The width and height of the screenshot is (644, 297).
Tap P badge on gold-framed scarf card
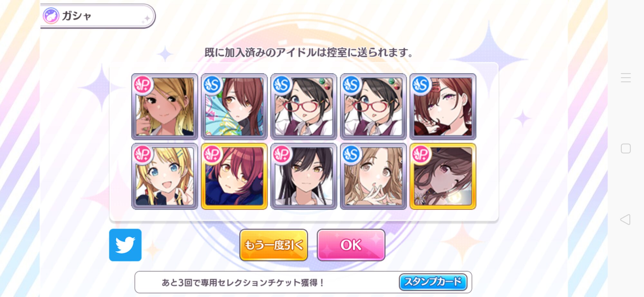[212, 155]
